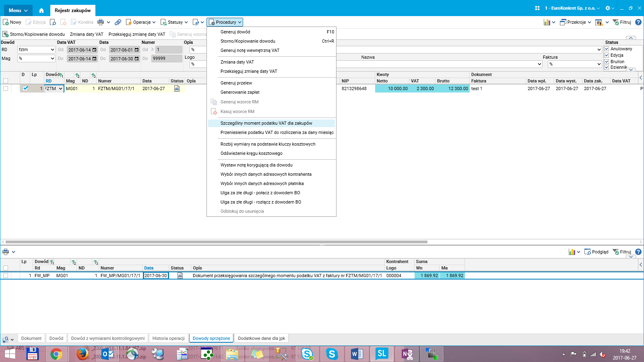Open help icon in lower panel
This screenshot has width=644, height=362.
tap(638, 252)
